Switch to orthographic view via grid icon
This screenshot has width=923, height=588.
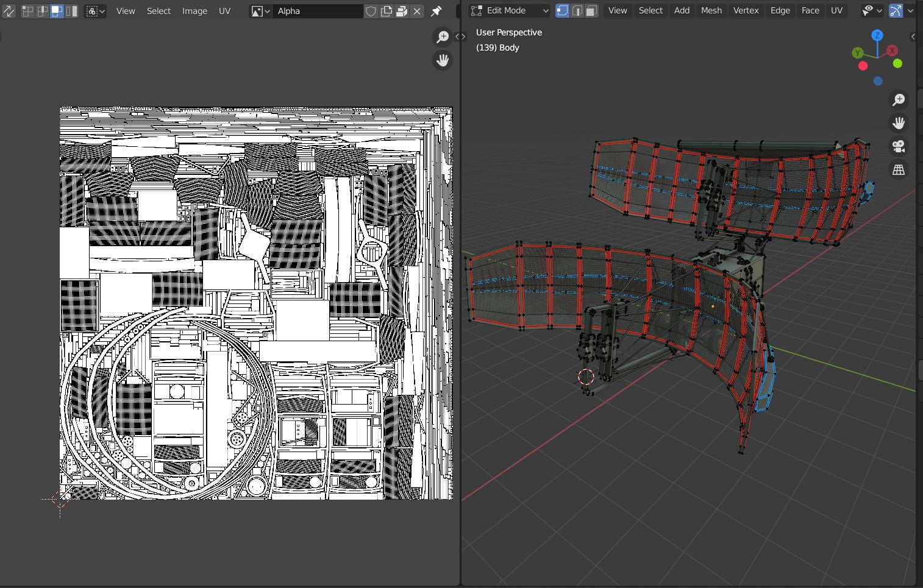(899, 170)
